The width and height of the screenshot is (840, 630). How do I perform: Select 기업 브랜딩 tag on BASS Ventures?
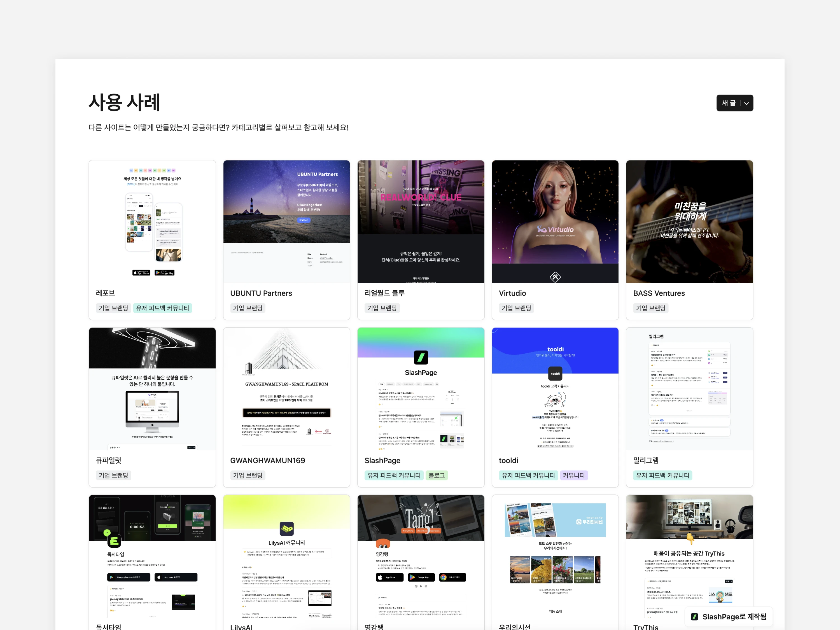[651, 308]
